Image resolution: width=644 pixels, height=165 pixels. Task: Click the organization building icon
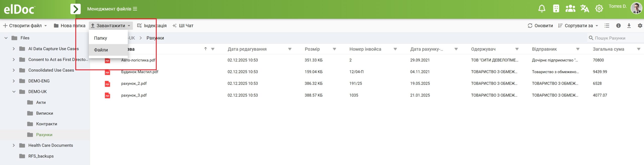coord(556,9)
